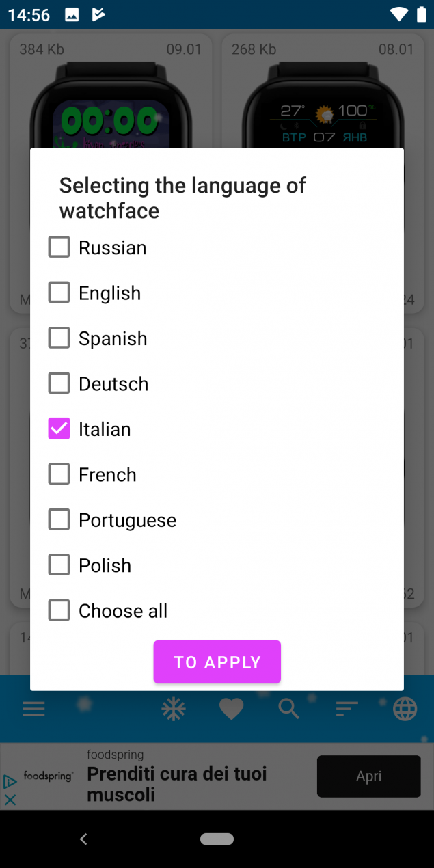Enable the English checkbox
434x868 pixels.
59,293
